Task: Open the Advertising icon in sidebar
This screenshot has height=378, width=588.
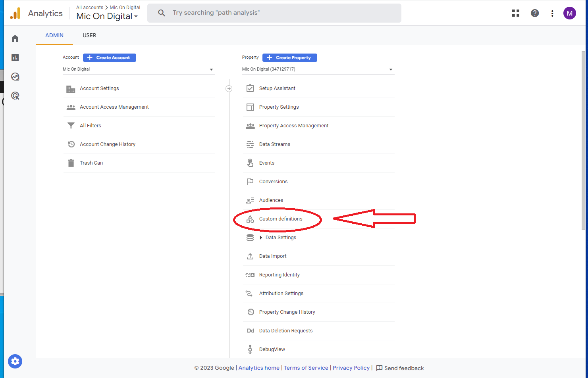Action: point(15,96)
